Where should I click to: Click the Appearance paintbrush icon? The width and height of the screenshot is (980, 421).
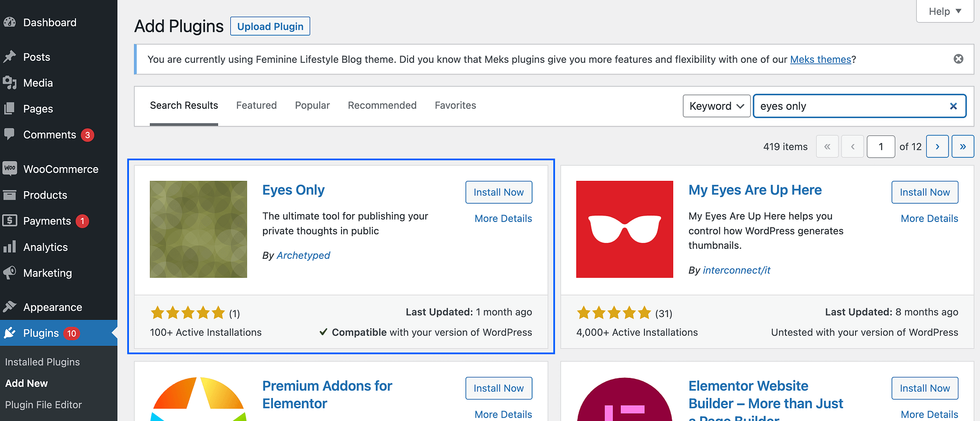coord(10,307)
